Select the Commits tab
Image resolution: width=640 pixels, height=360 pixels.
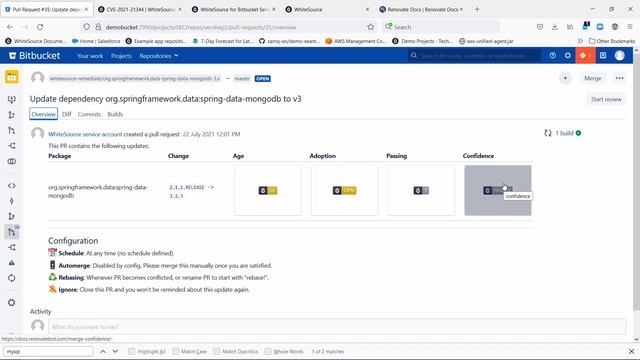coord(89,114)
